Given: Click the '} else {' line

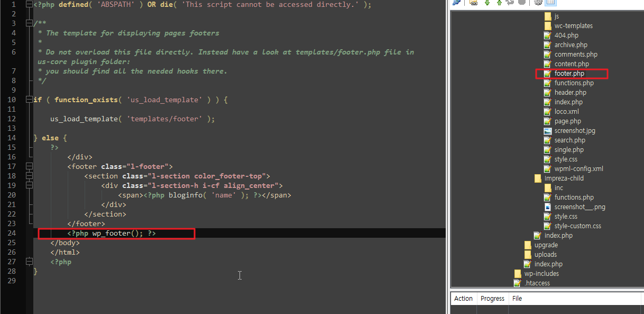Looking at the screenshot, I should (x=50, y=138).
